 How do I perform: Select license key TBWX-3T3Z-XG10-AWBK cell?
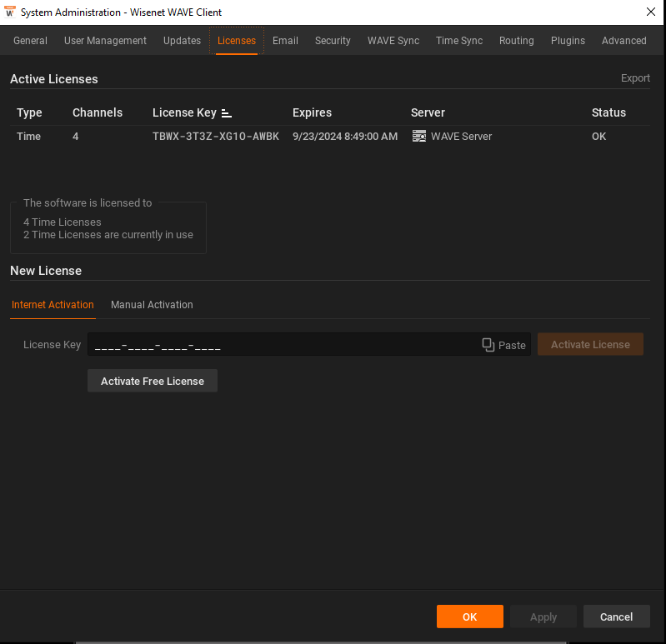point(216,137)
